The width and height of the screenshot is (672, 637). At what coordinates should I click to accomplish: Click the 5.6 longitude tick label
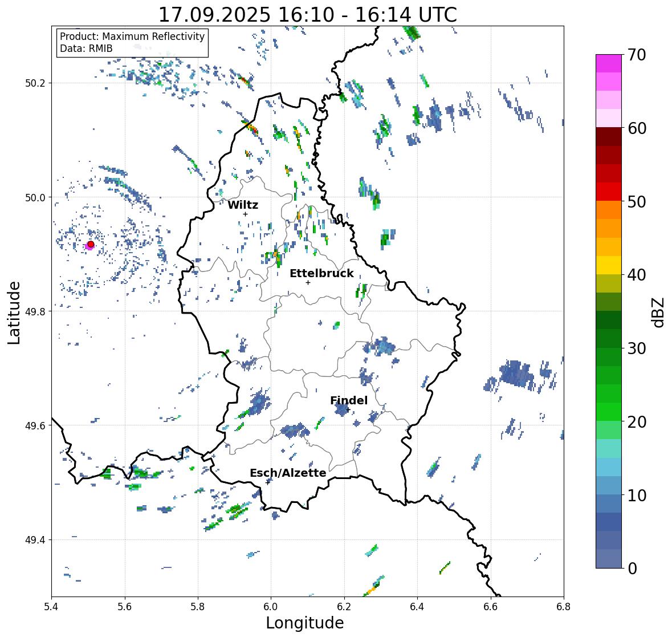point(125,607)
